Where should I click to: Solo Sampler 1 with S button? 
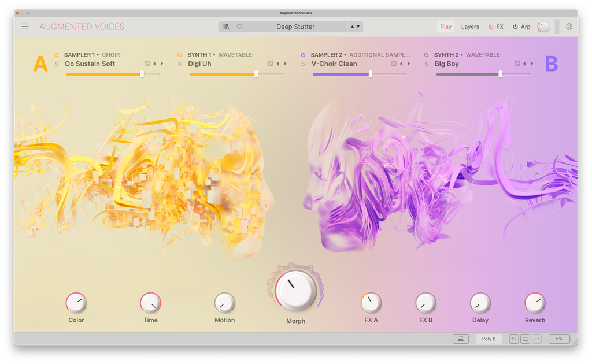(x=56, y=64)
